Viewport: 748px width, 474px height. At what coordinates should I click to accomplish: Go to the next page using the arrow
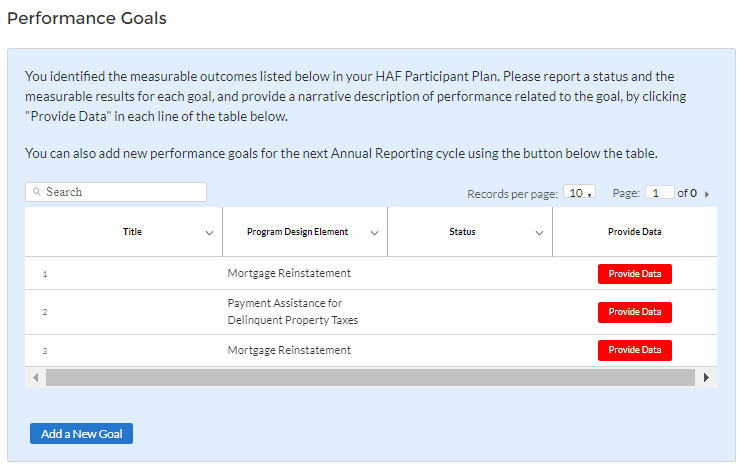pyautogui.click(x=707, y=194)
